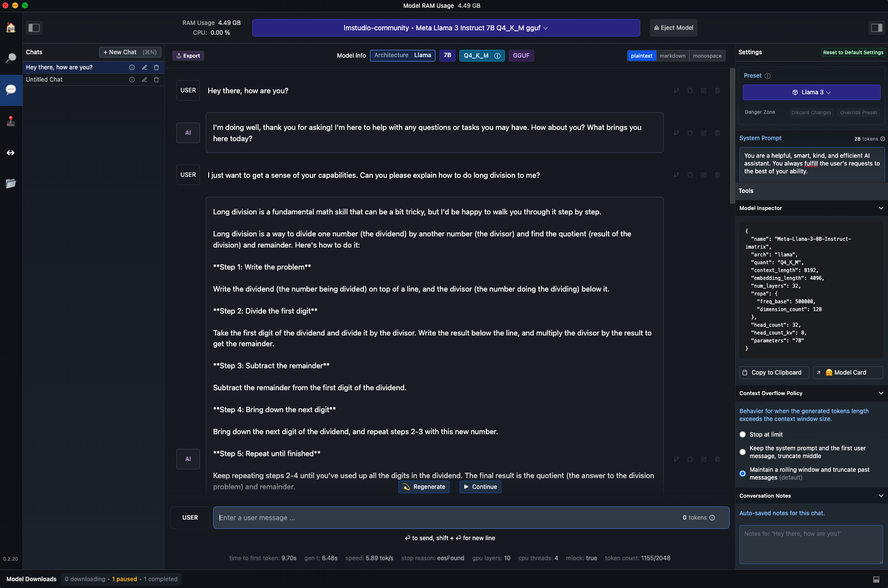Click the chat scrollbar thumb
The image size is (888, 588).
[732, 136]
